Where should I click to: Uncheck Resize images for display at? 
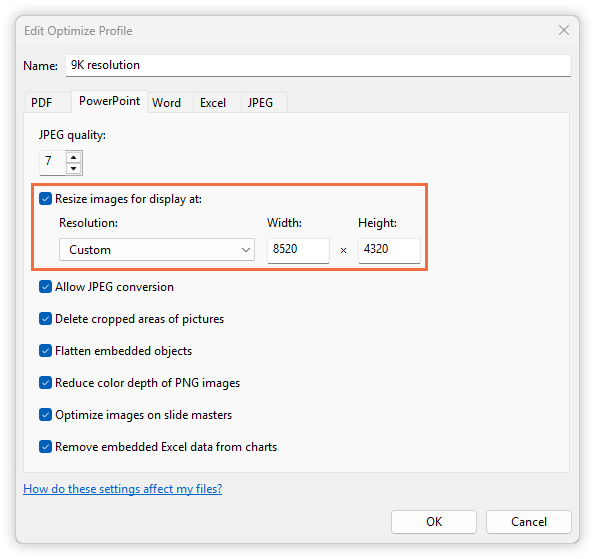pyautogui.click(x=45, y=199)
